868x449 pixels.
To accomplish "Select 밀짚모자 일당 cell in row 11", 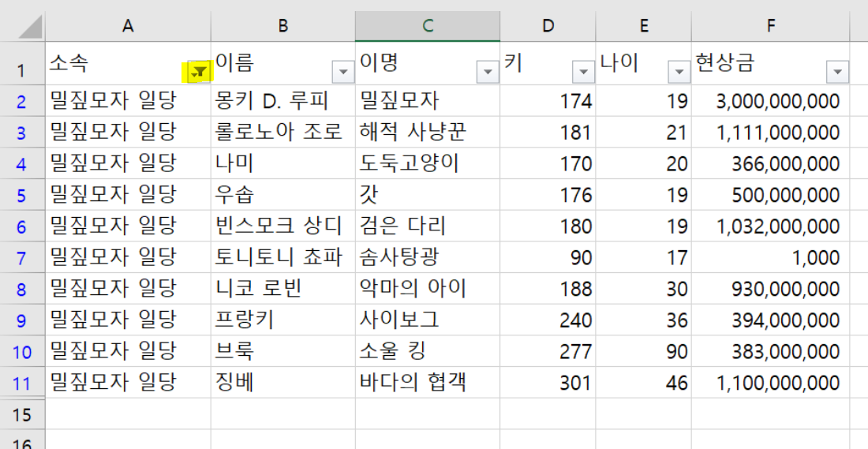I will (x=128, y=383).
